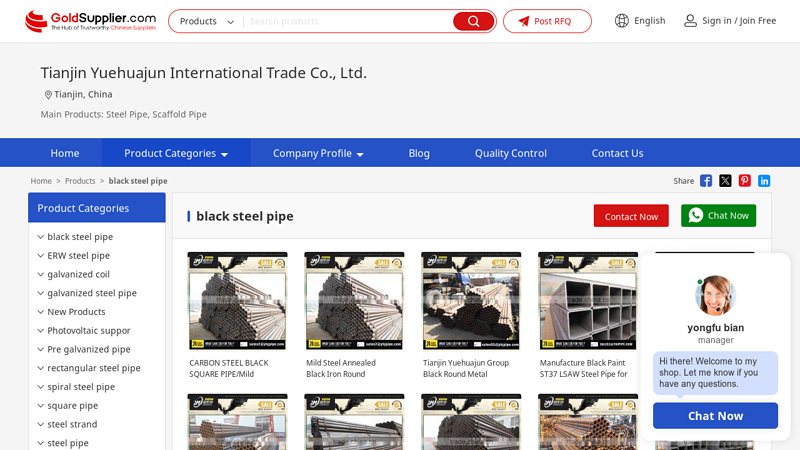Share page on Facebook
Screen dimensions: 800x450
coord(706,181)
